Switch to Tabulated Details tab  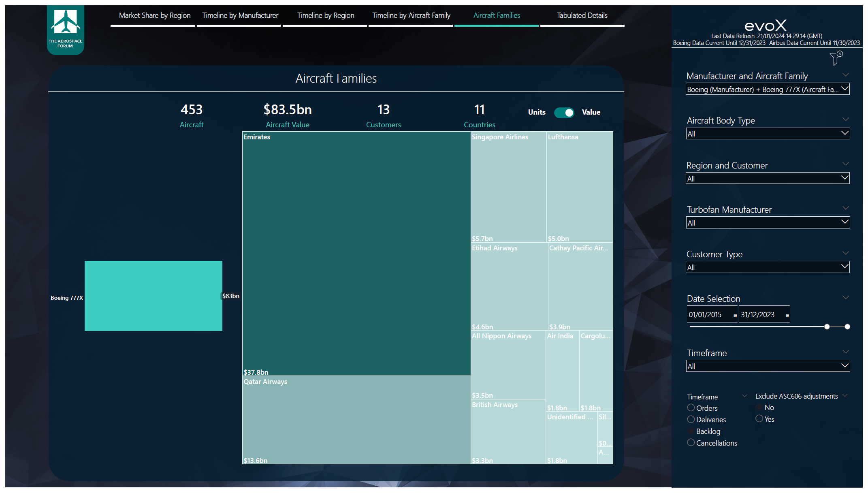tap(582, 15)
